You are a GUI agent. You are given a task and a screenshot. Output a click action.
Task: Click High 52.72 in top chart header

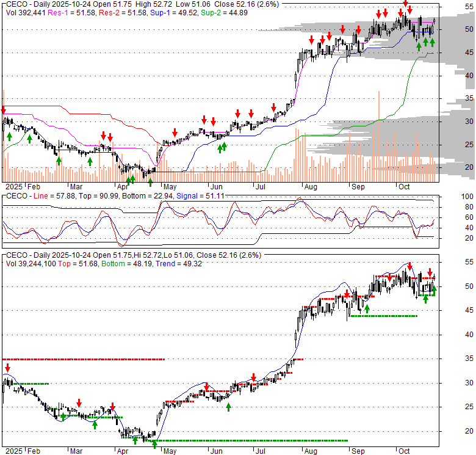pyautogui.click(x=154, y=4)
